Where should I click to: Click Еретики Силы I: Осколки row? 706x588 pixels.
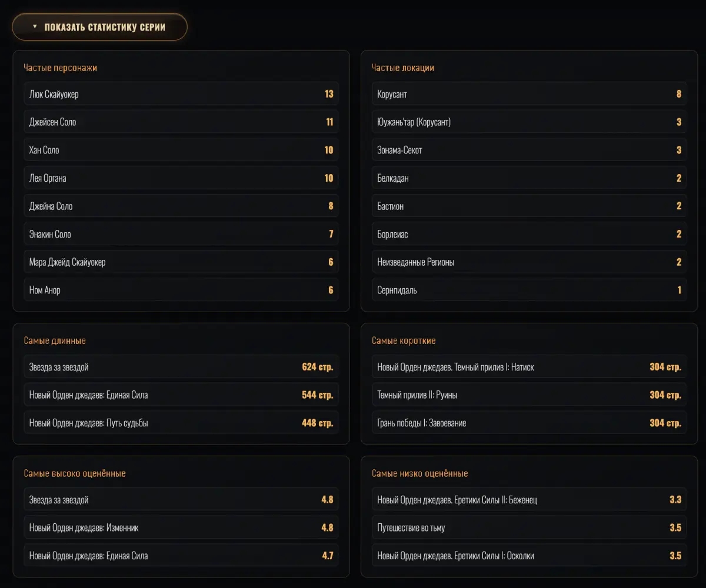[x=529, y=556]
